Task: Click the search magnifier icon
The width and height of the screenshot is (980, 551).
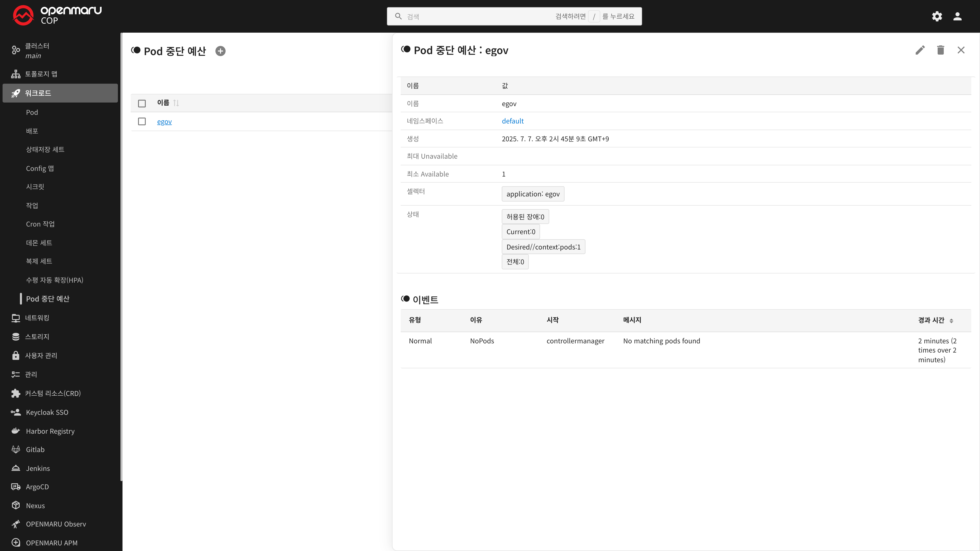Action: [398, 16]
